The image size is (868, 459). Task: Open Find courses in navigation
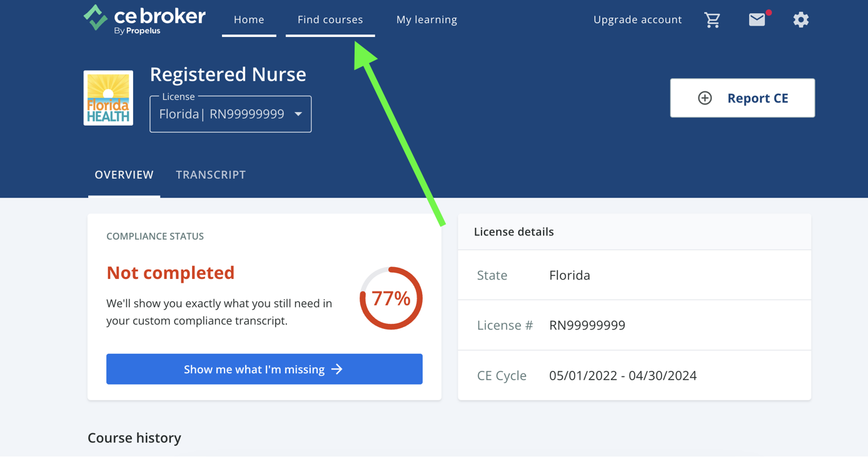(x=330, y=20)
